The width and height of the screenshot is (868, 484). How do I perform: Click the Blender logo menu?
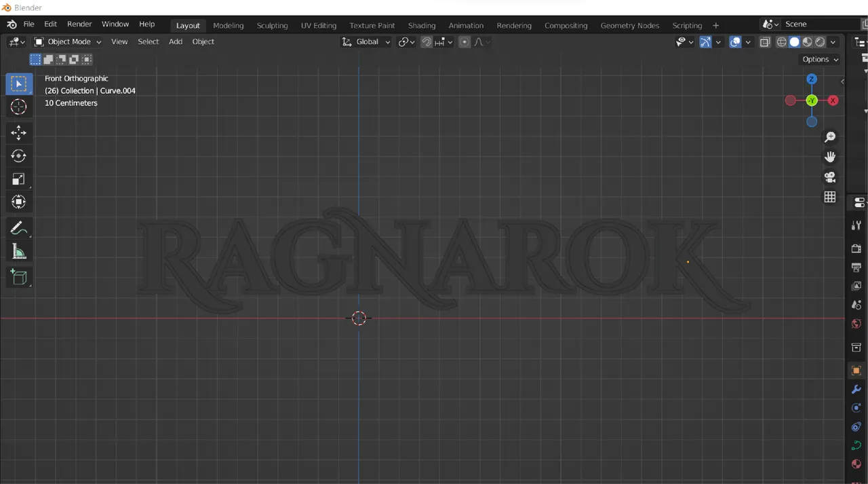click(12, 24)
